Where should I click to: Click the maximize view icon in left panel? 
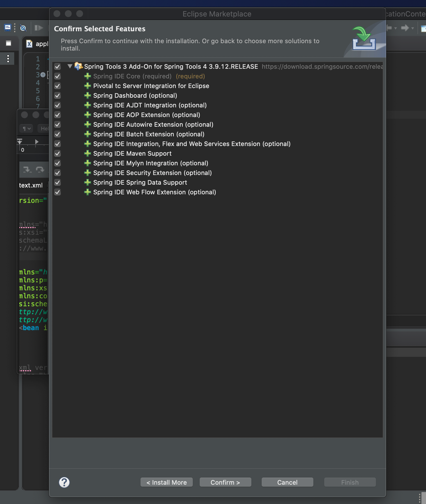point(9,43)
